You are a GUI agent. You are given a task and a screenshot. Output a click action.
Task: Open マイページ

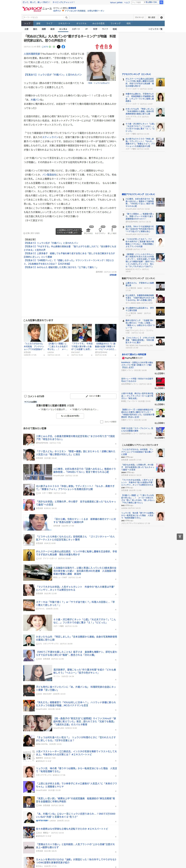(x=139, y=17)
